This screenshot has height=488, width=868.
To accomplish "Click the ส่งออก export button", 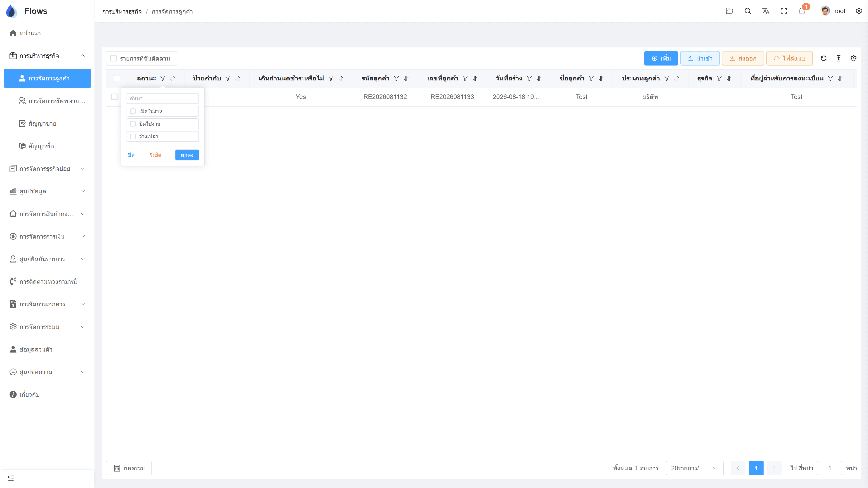I will coord(743,58).
